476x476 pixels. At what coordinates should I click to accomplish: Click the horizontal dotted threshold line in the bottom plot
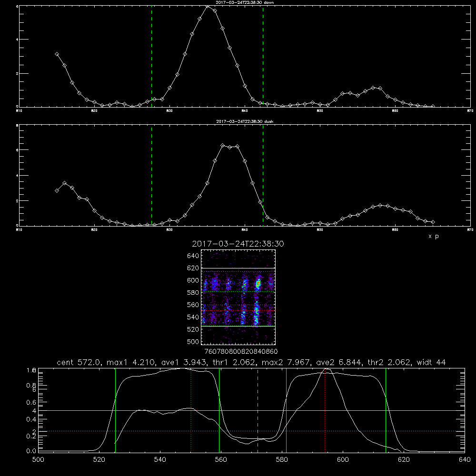tap(251, 431)
